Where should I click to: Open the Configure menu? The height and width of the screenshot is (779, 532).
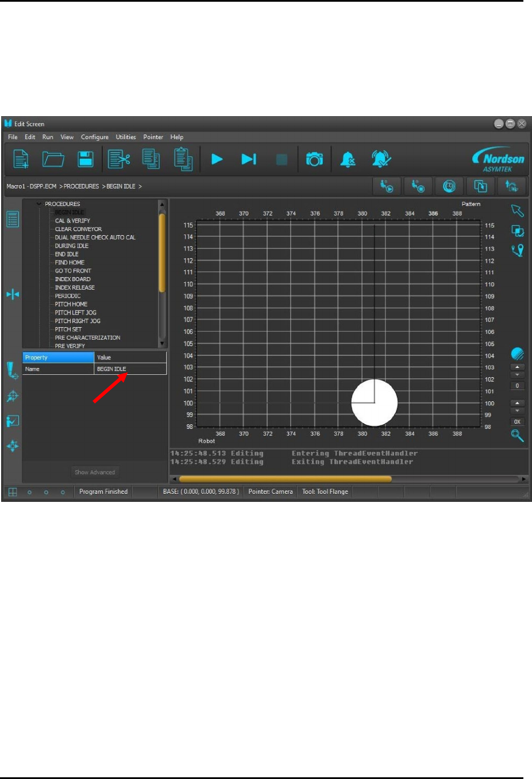95,137
